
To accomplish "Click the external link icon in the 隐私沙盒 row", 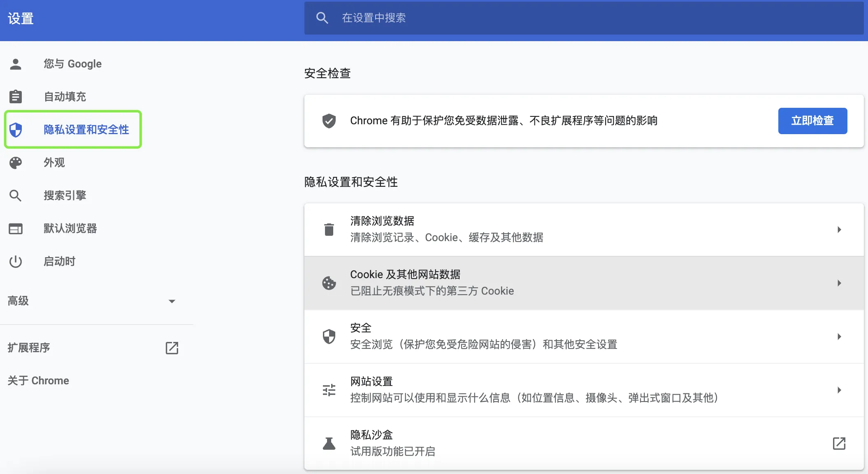I will 839,444.
